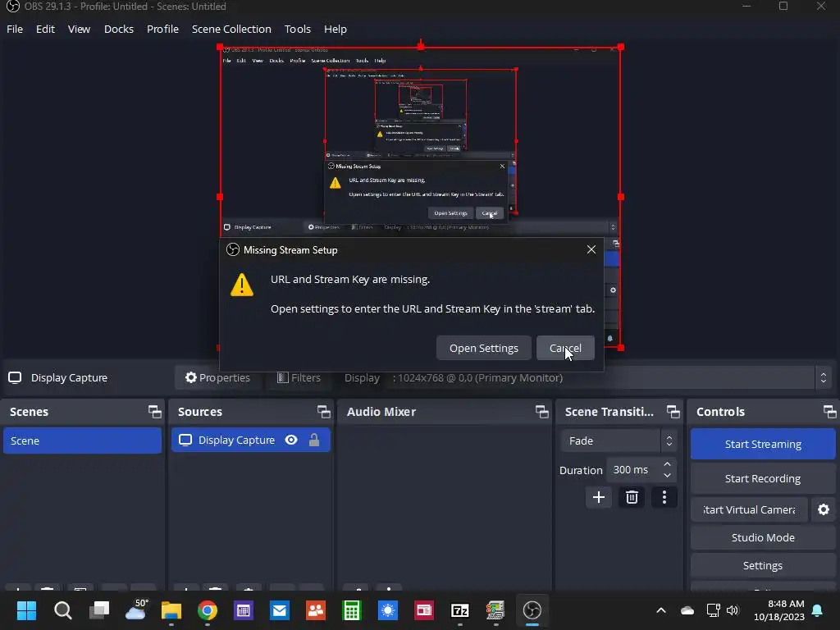
Task: Open the Fade transition dropdown
Action: coord(619,441)
